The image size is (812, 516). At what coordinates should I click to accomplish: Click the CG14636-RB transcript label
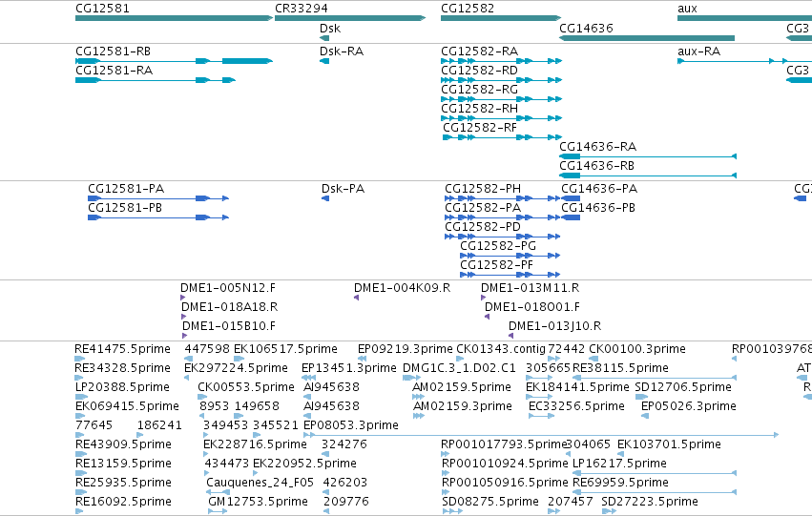pos(596,166)
